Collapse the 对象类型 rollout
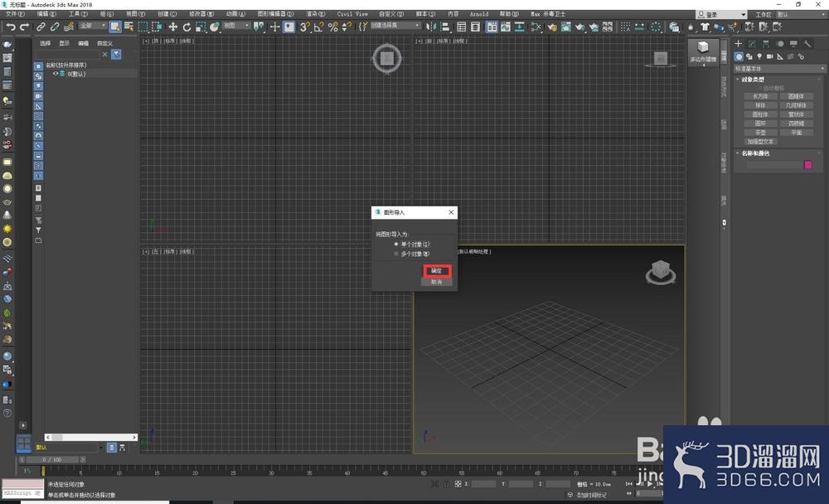The height and width of the screenshot is (504, 829). tap(752, 80)
